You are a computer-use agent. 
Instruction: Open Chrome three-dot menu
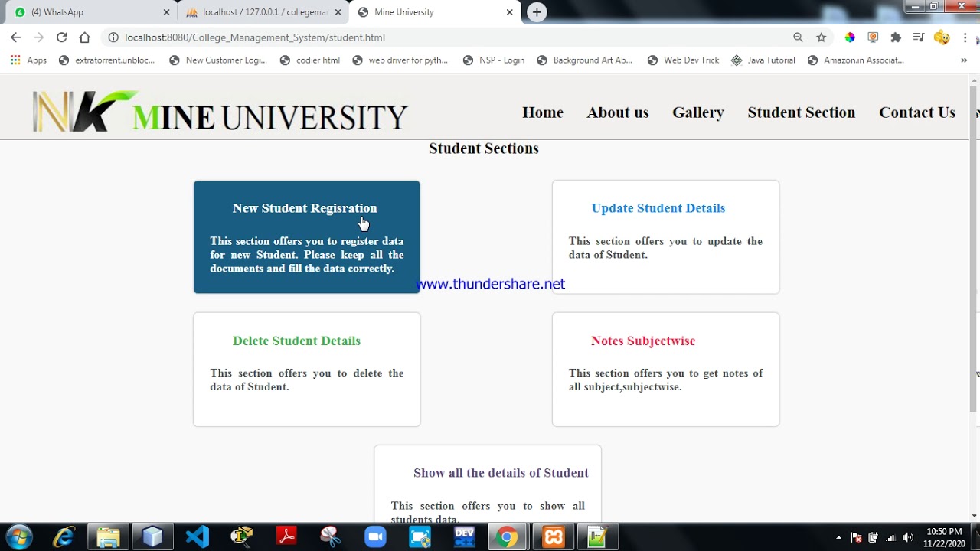tap(965, 37)
